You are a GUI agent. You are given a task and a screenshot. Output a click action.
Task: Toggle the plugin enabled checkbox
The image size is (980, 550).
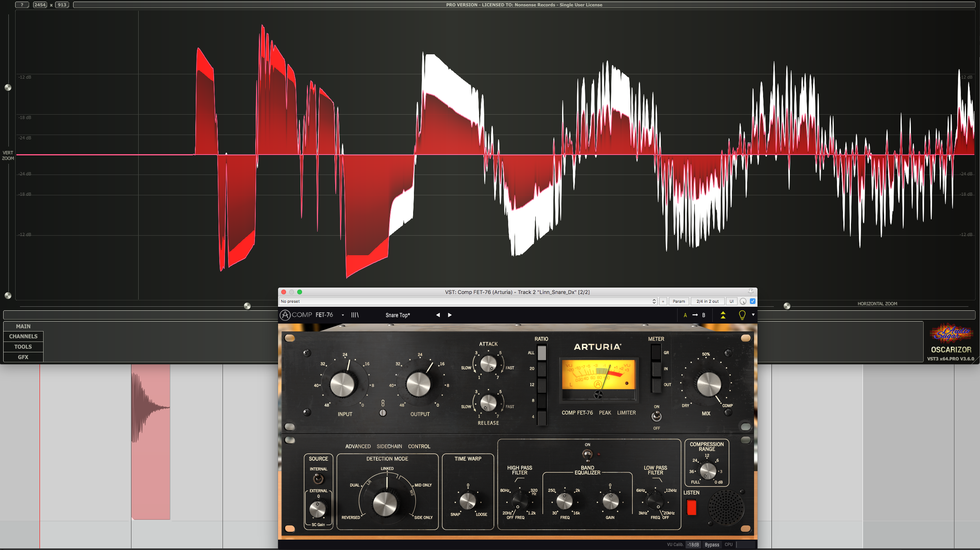[753, 302]
